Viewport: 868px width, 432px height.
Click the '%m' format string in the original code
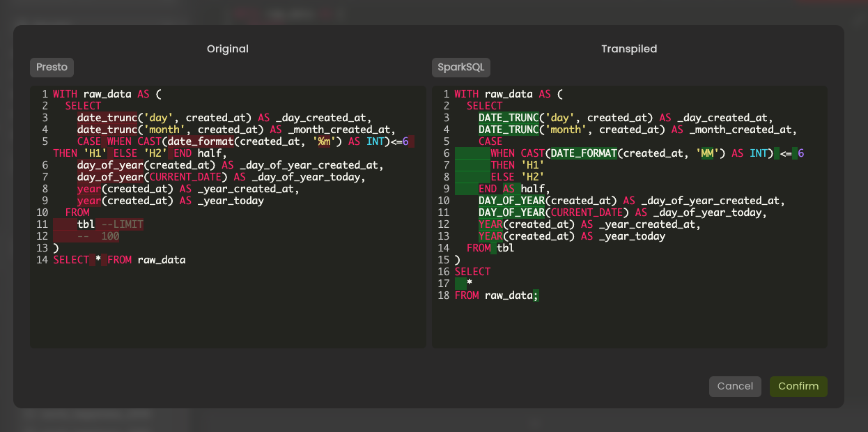323,141
